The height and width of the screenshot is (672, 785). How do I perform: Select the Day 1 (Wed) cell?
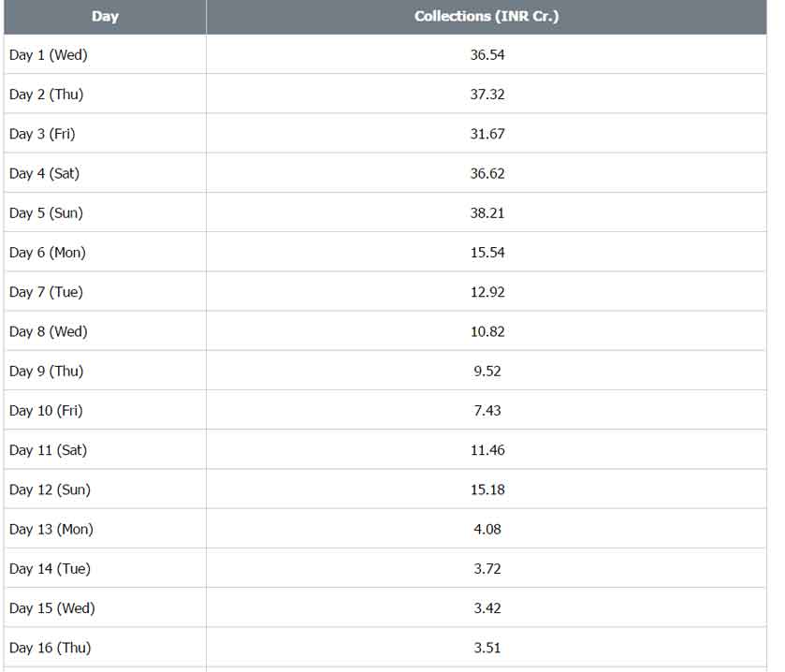pyautogui.click(x=49, y=55)
